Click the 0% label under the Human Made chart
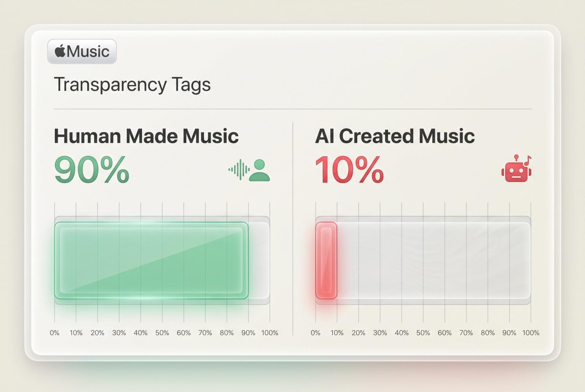The height and width of the screenshot is (392, 585). point(54,333)
